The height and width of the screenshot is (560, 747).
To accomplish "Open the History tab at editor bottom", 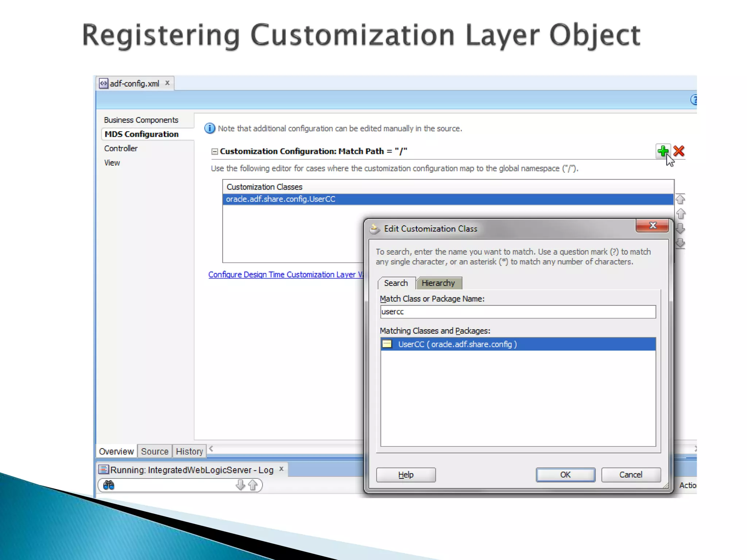I will pos(189,452).
